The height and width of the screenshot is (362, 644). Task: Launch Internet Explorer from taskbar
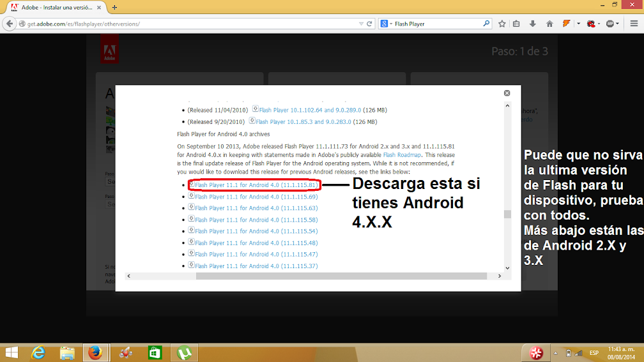[x=38, y=352]
